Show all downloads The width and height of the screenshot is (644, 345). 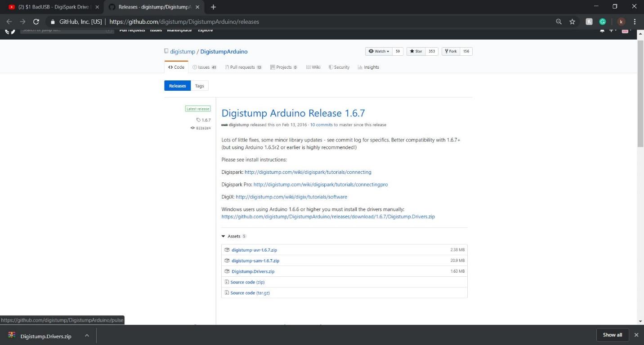(613, 335)
